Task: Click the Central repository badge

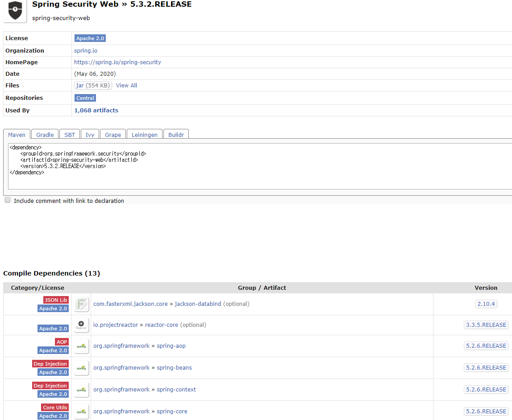Action: pyautogui.click(x=85, y=98)
